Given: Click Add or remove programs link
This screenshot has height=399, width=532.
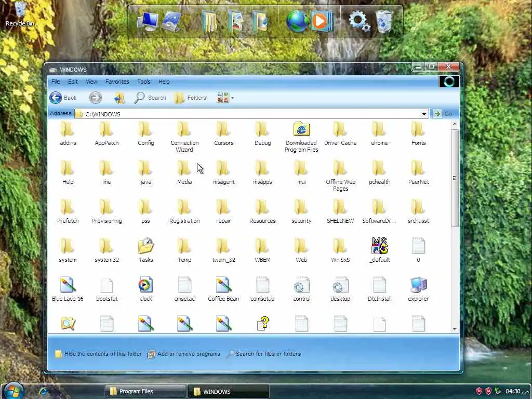Looking at the screenshot, I should (184, 354).
